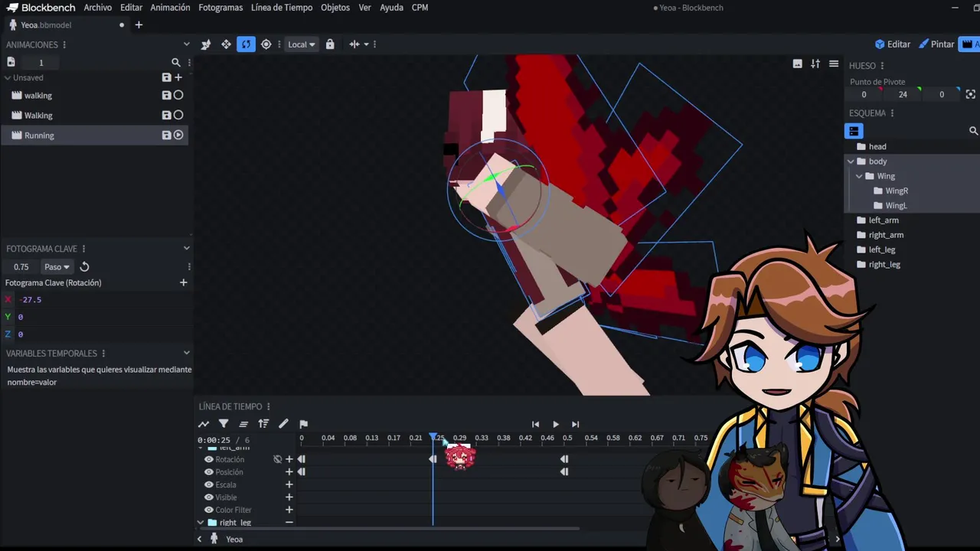Open the Paso interpolation dropdown
The image size is (980, 551).
coord(56,267)
